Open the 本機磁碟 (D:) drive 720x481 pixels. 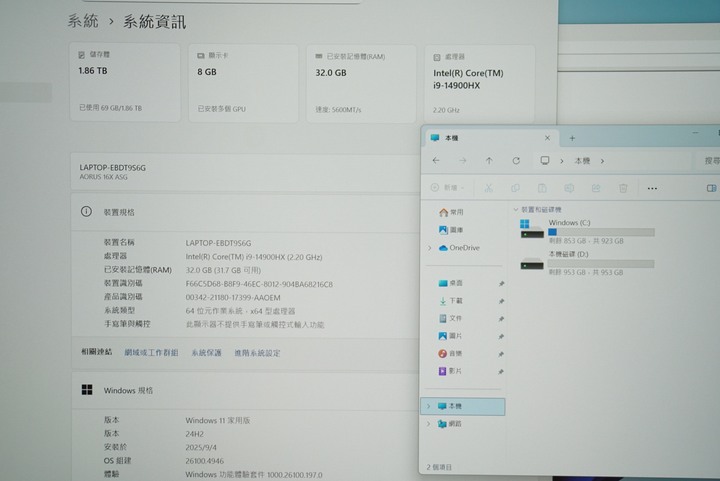(587, 263)
